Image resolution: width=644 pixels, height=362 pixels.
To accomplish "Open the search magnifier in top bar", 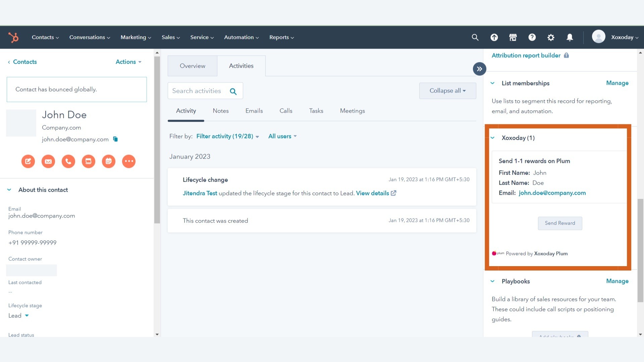I will (x=475, y=37).
